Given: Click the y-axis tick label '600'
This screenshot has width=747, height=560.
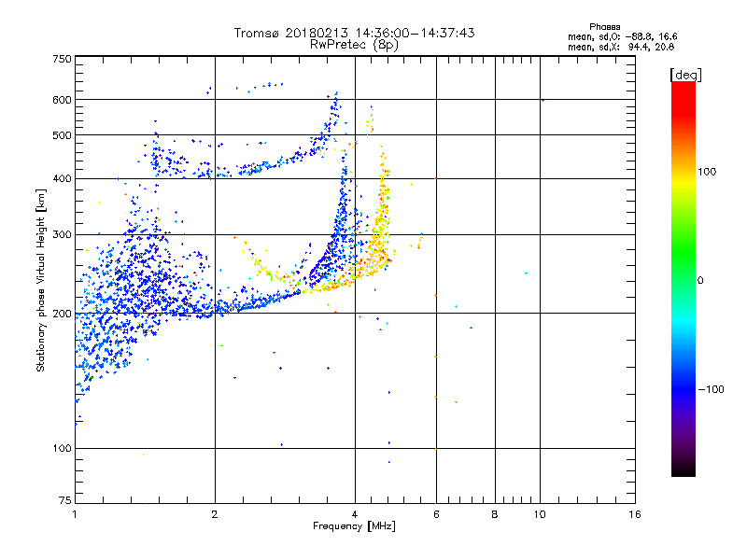Looking at the screenshot, I should 62,100.
